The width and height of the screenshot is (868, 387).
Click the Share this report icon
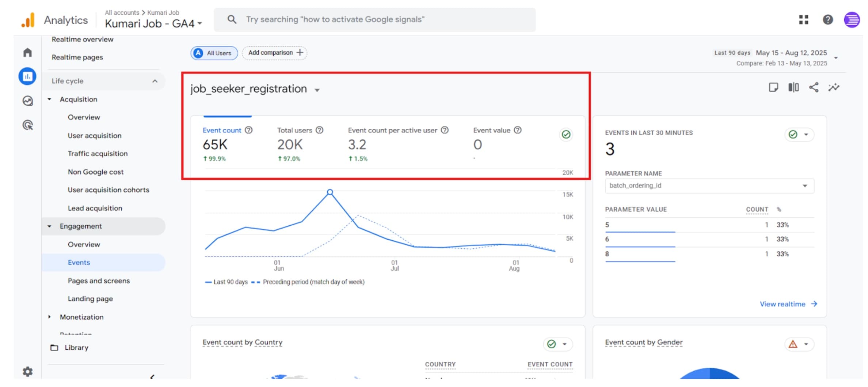pyautogui.click(x=814, y=87)
